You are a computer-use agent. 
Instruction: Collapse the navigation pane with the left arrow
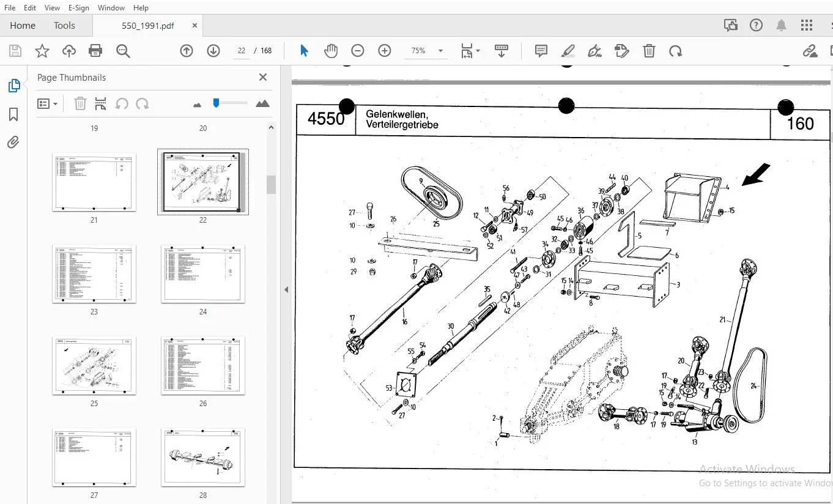pyautogui.click(x=286, y=290)
